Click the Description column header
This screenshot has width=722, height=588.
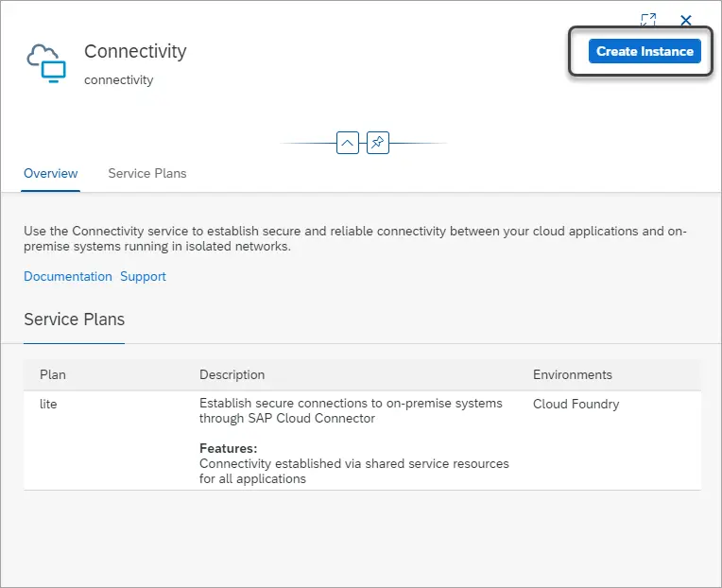pos(232,374)
